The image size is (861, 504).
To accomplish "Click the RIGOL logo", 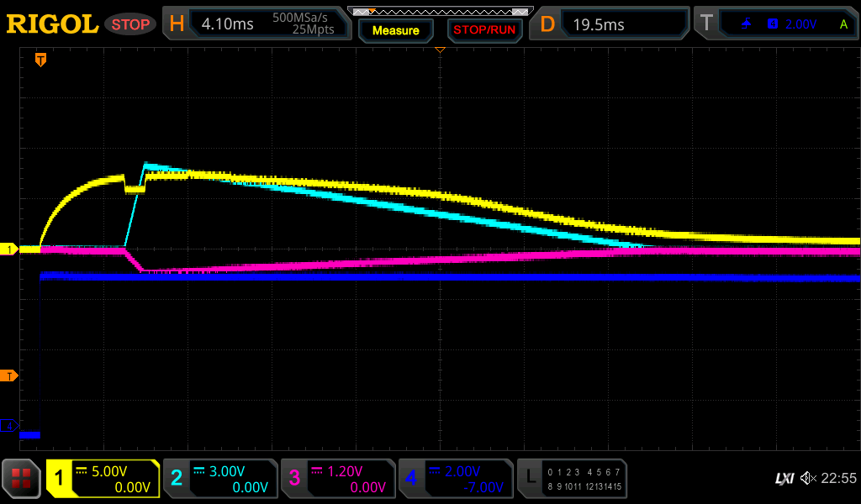I will coord(52,24).
